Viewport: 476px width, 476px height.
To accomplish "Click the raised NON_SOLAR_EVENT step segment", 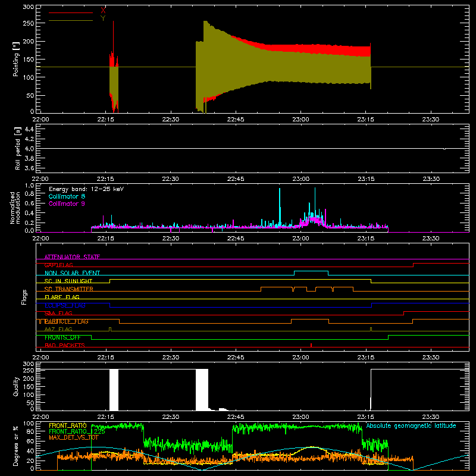I will coord(311,271).
